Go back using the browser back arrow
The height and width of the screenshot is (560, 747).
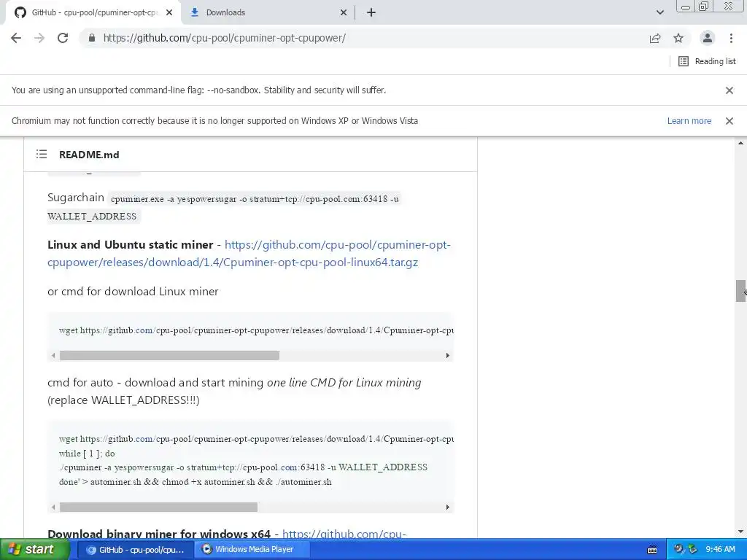coord(16,38)
